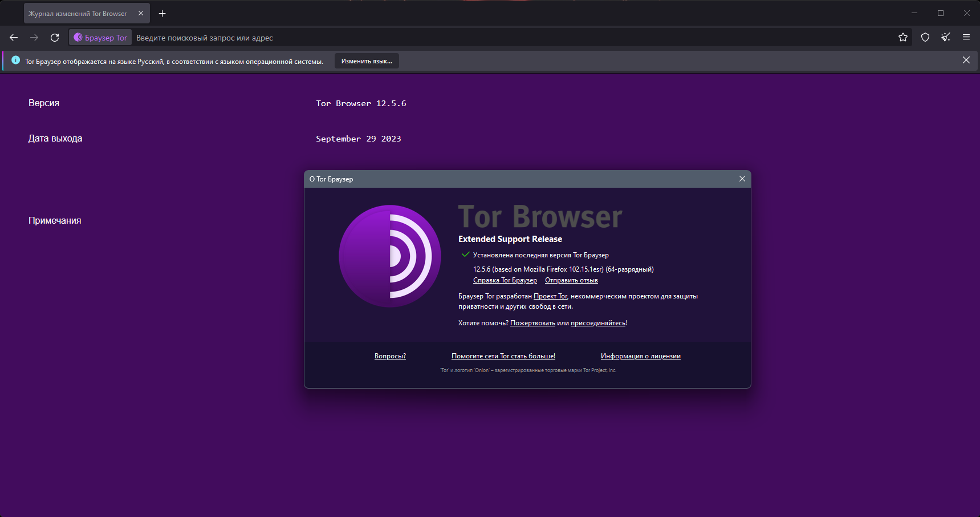Viewport: 980px width, 517px height.
Task: Bookmark page with the star icon
Action: click(903, 38)
